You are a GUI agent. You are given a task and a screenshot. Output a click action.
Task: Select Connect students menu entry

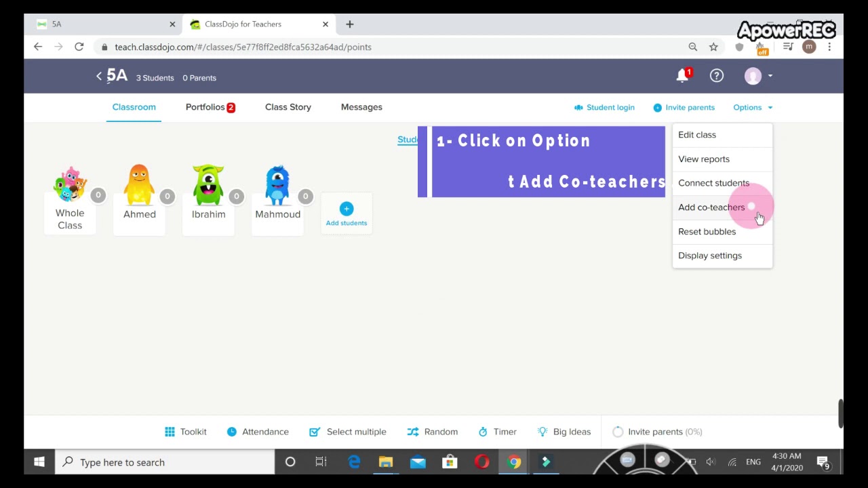(x=722, y=183)
